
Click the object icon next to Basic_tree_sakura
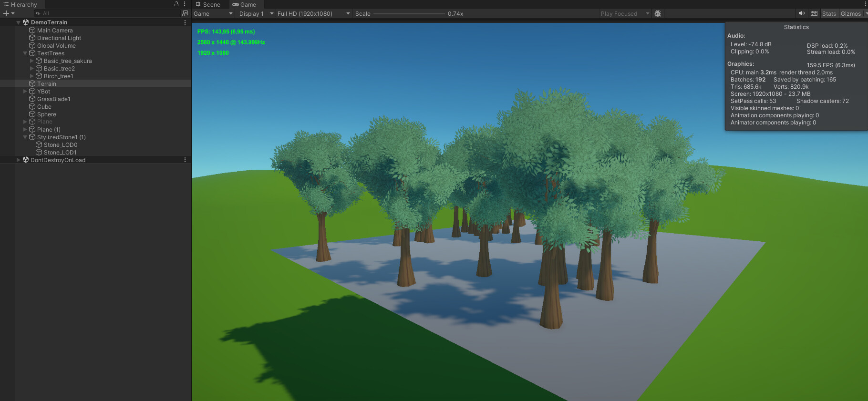click(39, 61)
